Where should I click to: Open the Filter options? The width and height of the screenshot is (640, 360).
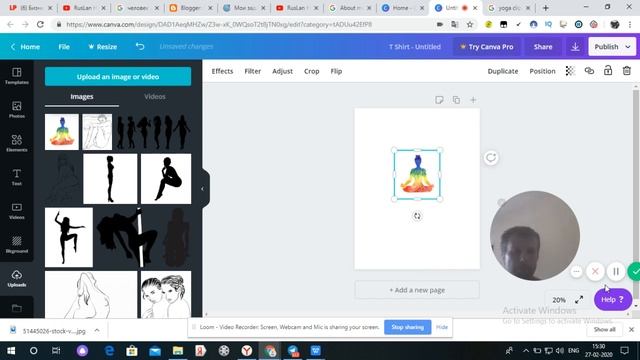click(x=252, y=71)
